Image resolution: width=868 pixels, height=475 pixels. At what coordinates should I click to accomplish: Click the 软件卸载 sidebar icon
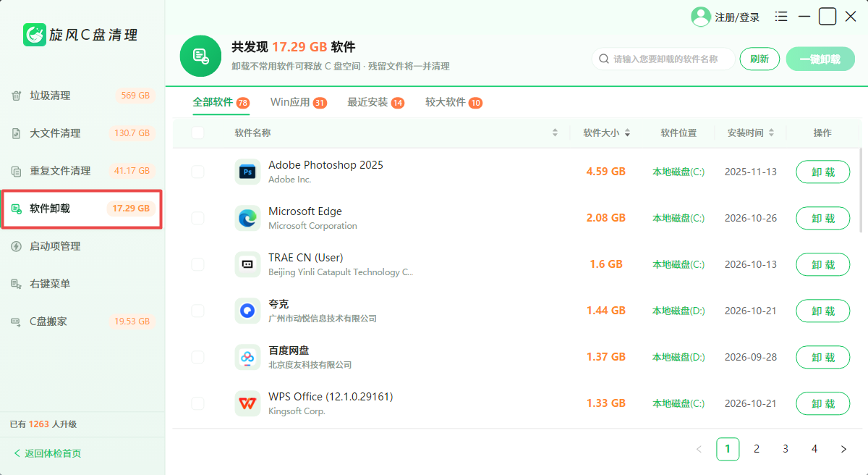[16, 209]
